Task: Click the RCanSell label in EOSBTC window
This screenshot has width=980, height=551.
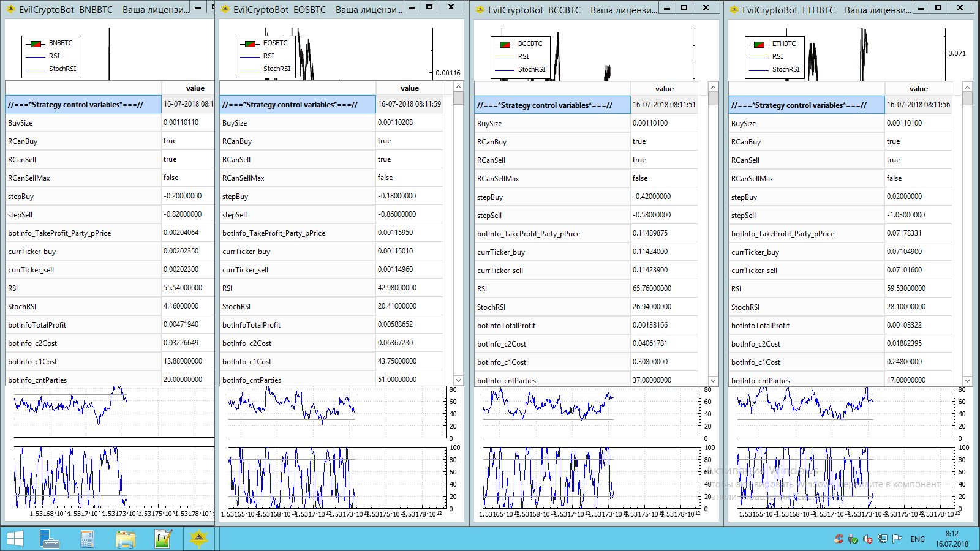Action: coord(236,160)
